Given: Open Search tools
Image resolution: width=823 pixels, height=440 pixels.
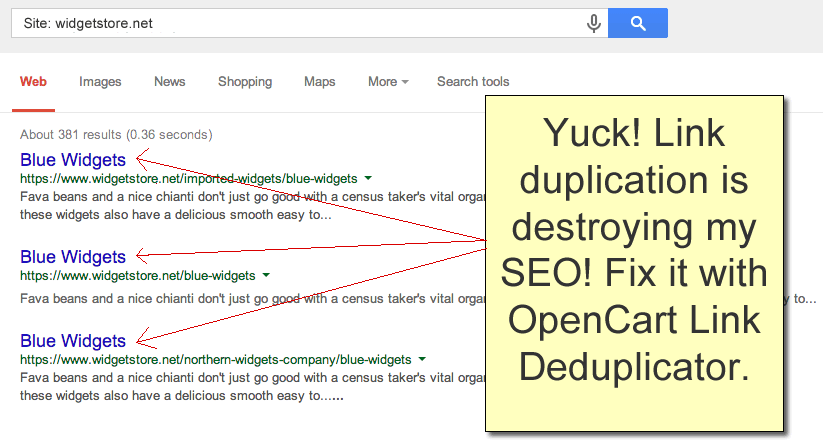Looking at the screenshot, I should pos(473,81).
